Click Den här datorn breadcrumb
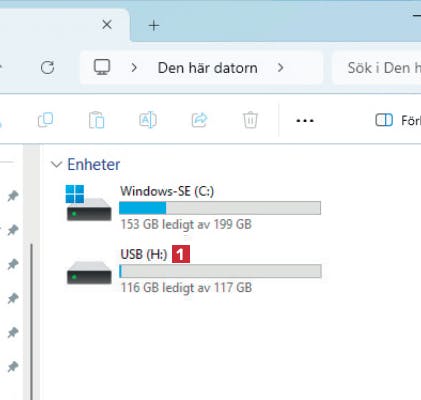 (x=207, y=68)
